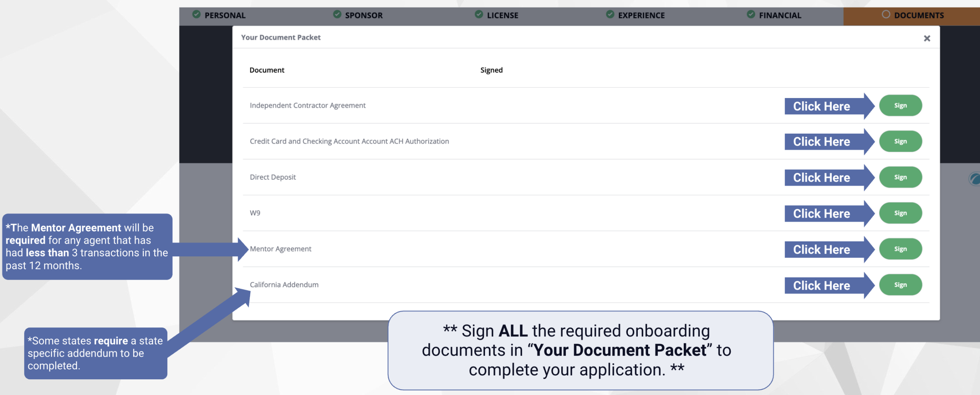Click the checkmark icon beside License
This screenshot has width=980, height=395.
(x=479, y=15)
